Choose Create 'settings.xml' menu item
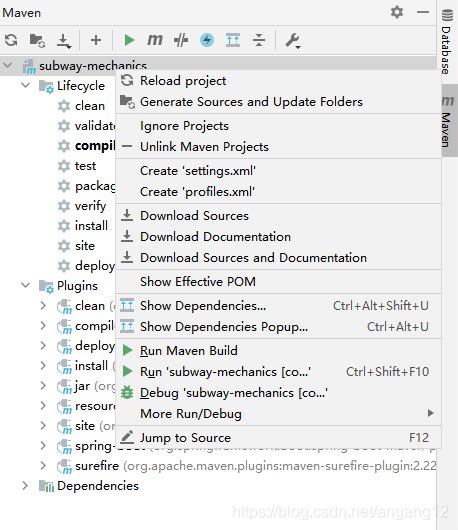The height and width of the screenshot is (530, 458). [278, 171]
